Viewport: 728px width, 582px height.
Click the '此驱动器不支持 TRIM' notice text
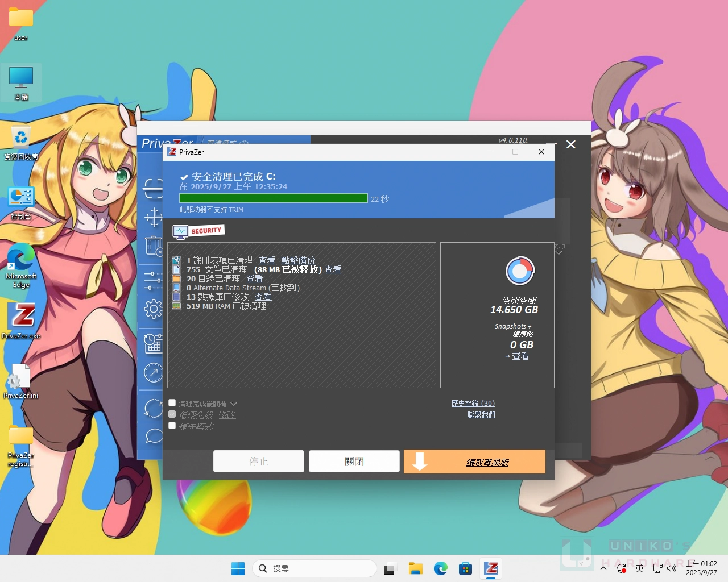(x=212, y=210)
